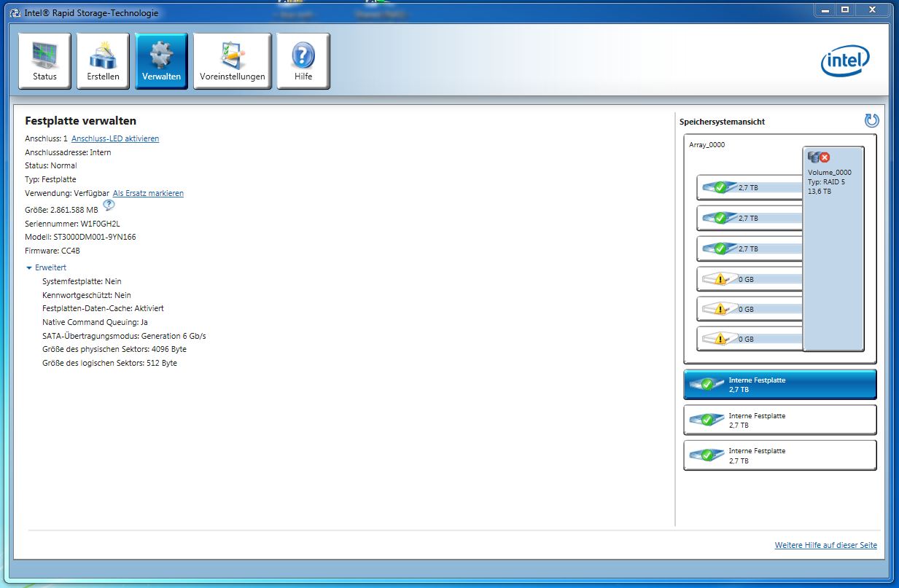Click Als Ersatz markieren link
Image resolution: width=899 pixels, height=588 pixels.
pos(148,193)
